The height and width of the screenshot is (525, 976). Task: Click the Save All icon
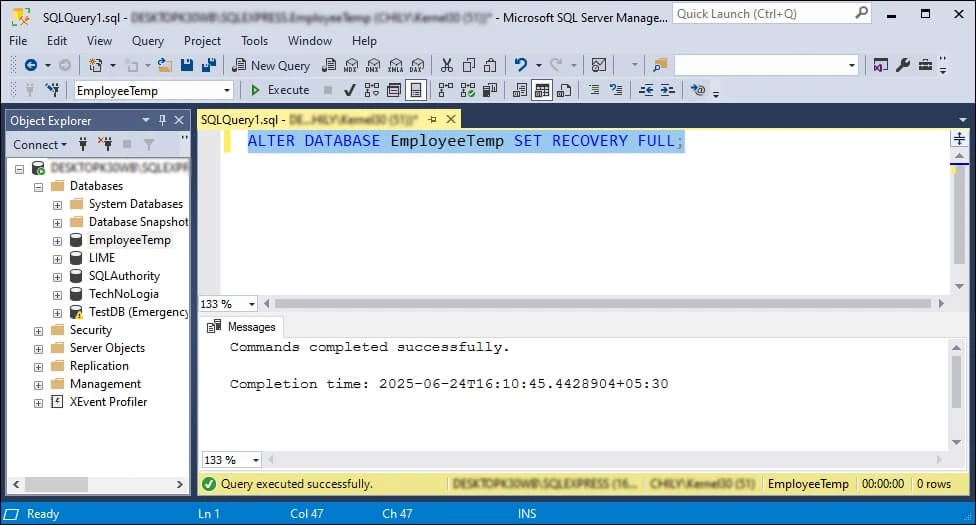[209, 65]
